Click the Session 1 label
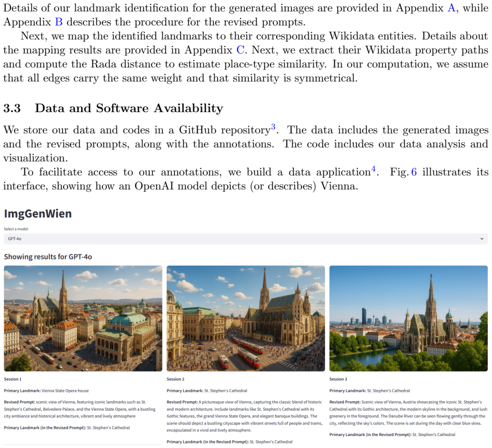Screen dimensions: 492x448 (x=12, y=379)
